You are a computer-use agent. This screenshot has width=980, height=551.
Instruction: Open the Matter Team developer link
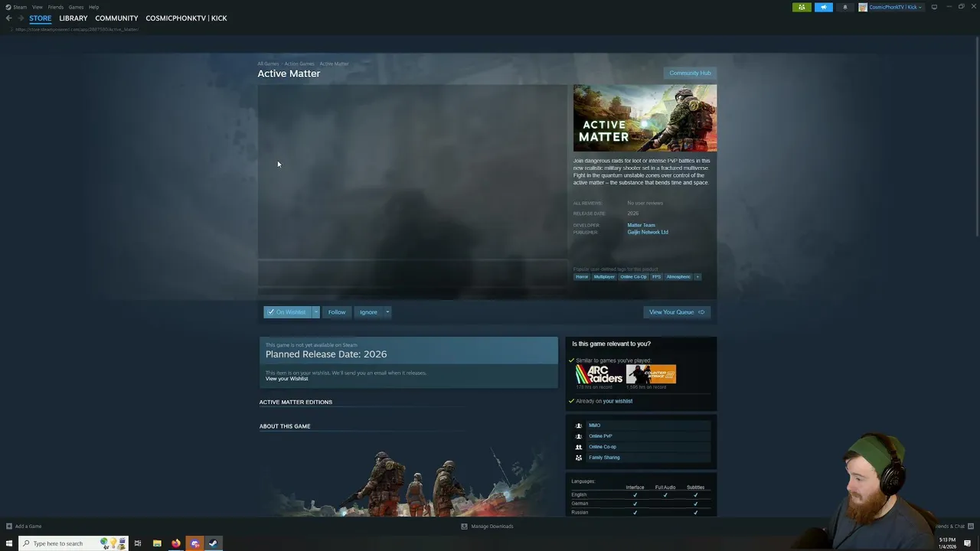(641, 225)
